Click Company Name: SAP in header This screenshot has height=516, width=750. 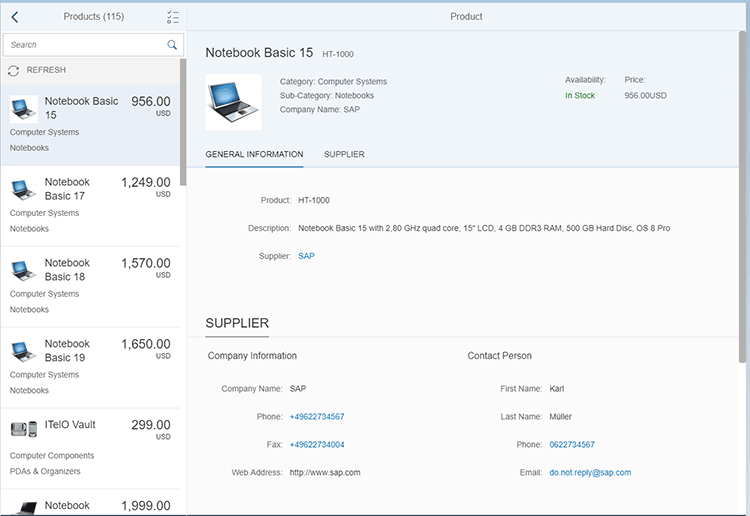pyautogui.click(x=320, y=110)
